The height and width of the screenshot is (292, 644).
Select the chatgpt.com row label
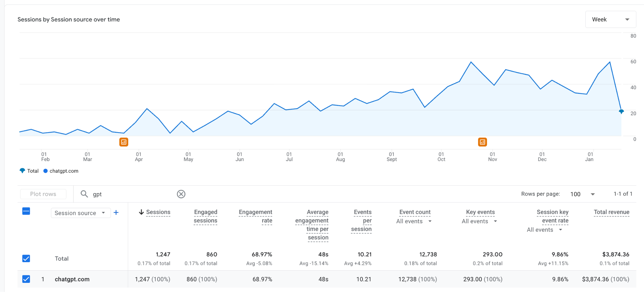click(x=72, y=279)
